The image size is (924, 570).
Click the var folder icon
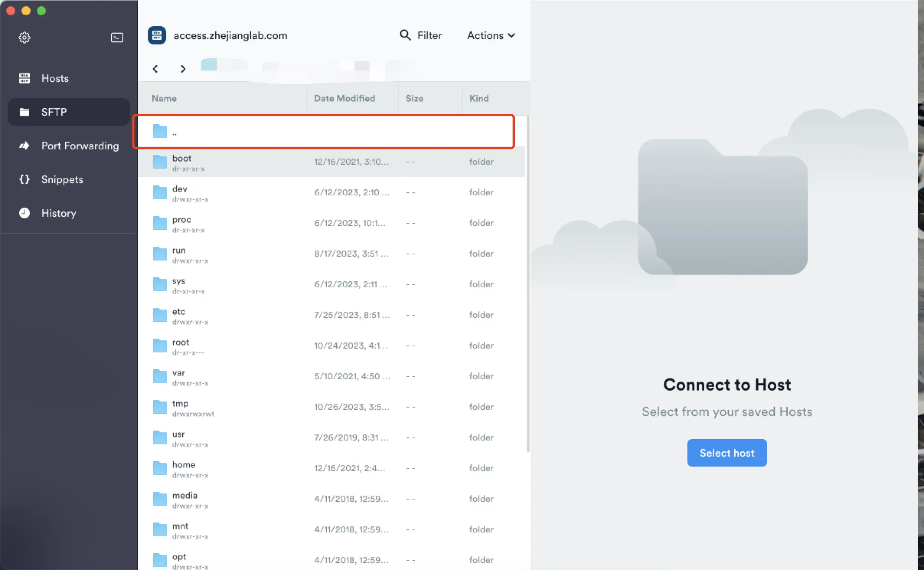point(160,376)
